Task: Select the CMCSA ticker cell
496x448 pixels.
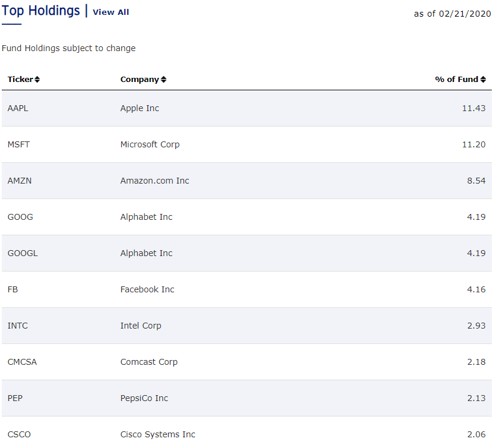Action: click(x=22, y=362)
